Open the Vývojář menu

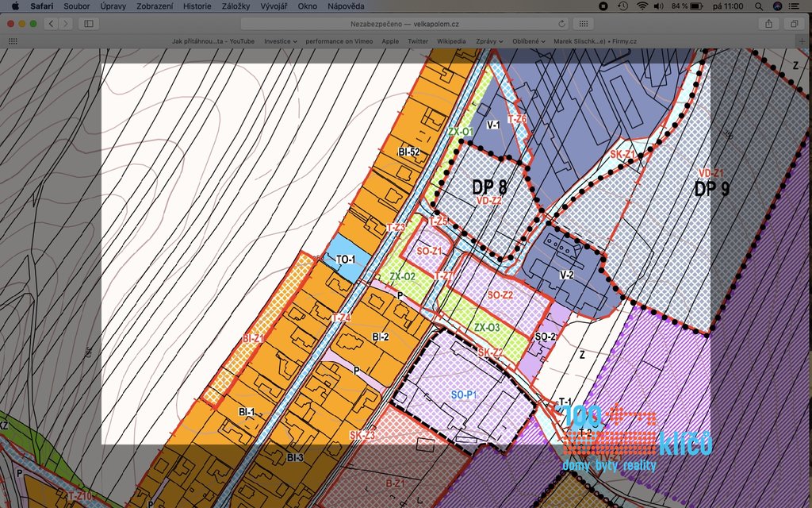tap(274, 6)
